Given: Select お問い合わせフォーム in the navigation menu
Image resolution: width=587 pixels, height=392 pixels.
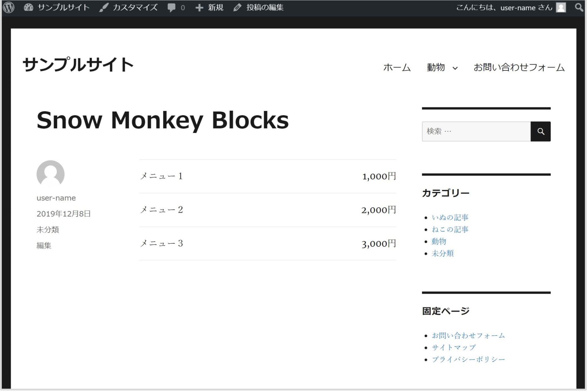Looking at the screenshot, I should click(519, 68).
